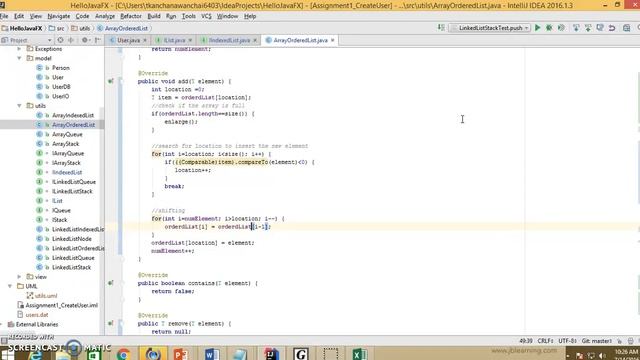
Task: Click cursor position 49:39 in status bar
Action: 526,341
